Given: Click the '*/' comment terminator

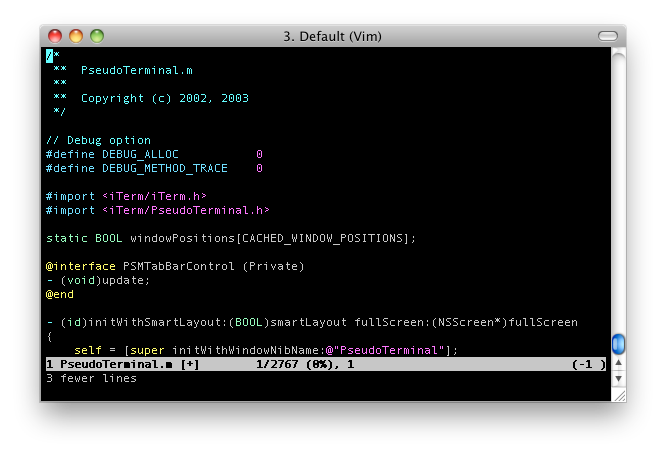Looking at the screenshot, I should point(60,112).
